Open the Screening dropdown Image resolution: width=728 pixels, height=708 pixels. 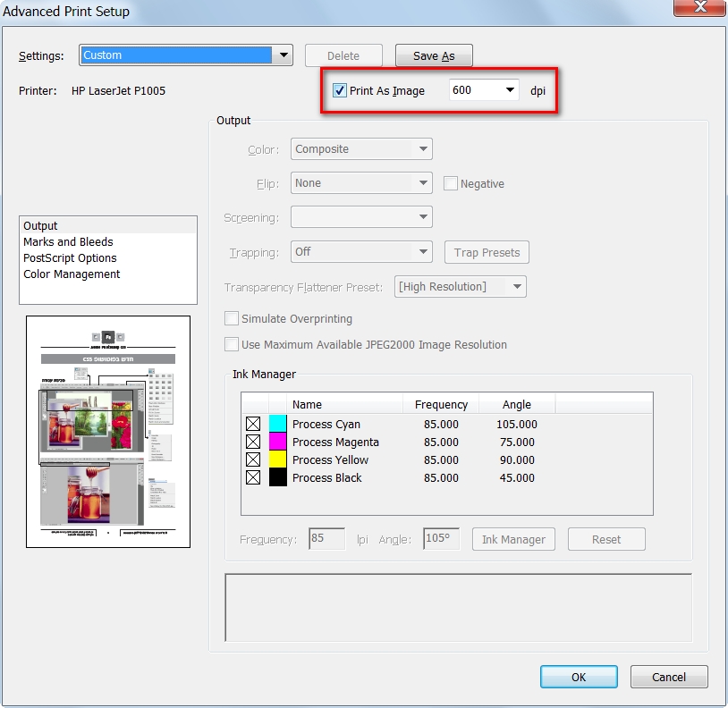361,216
